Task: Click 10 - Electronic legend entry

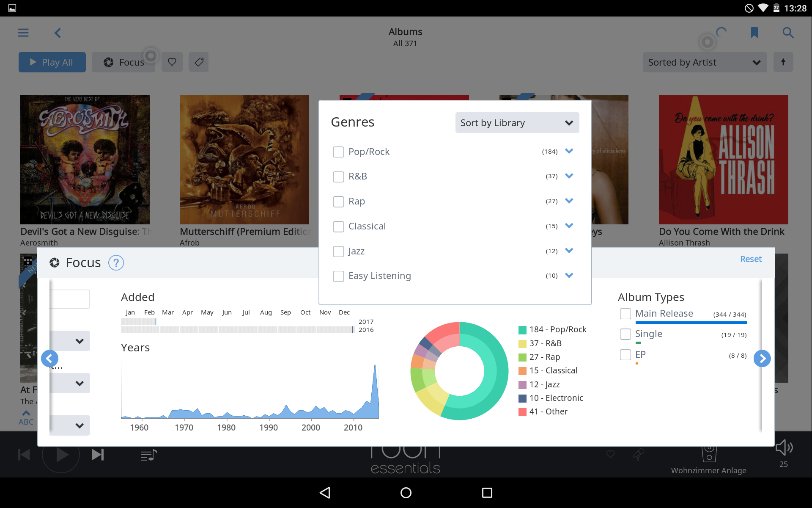Action: pyautogui.click(x=551, y=398)
